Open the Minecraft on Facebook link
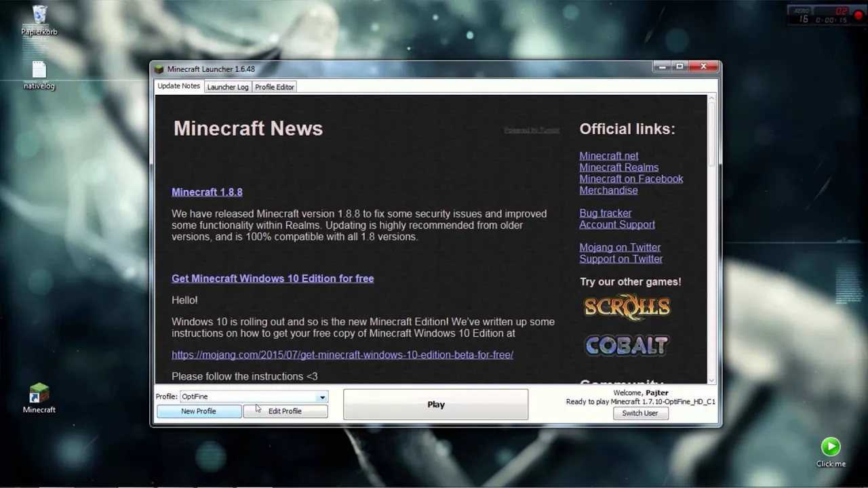 tap(631, 179)
